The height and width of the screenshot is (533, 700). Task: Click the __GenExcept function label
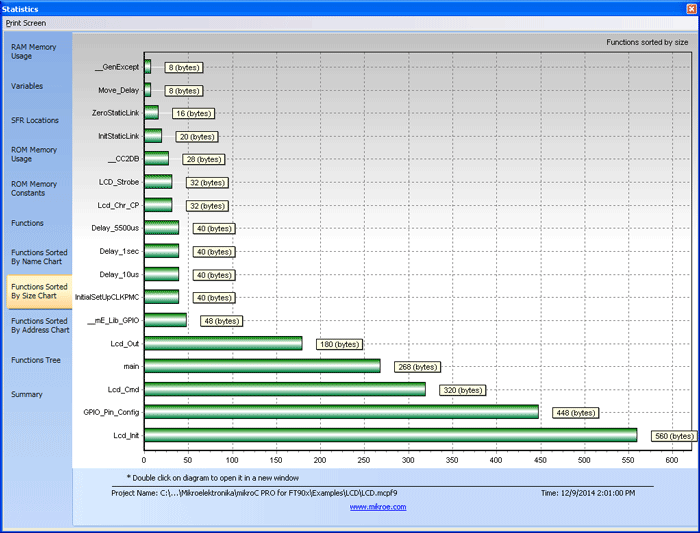117,67
